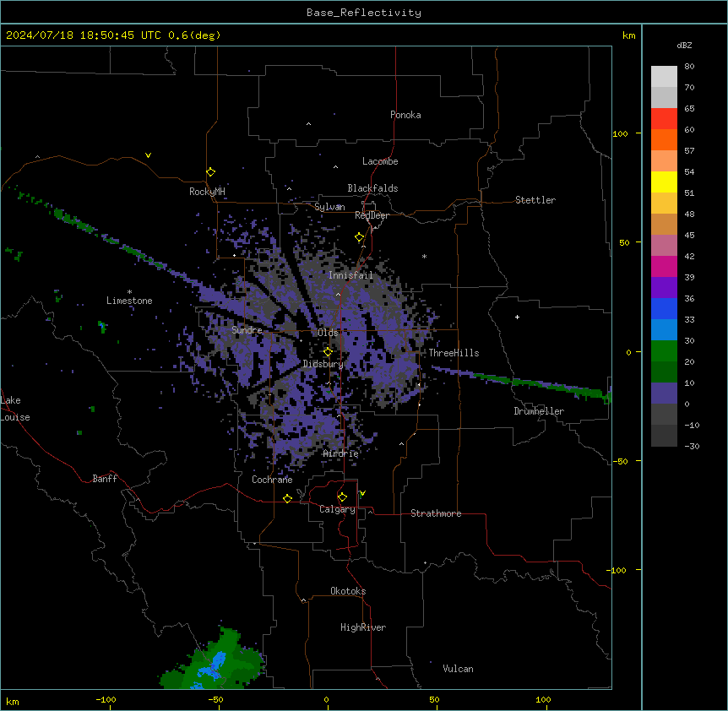Click the -30 value on the dBZ scale
The image size is (728, 711).
pyautogui.click(x=692, y=446)
